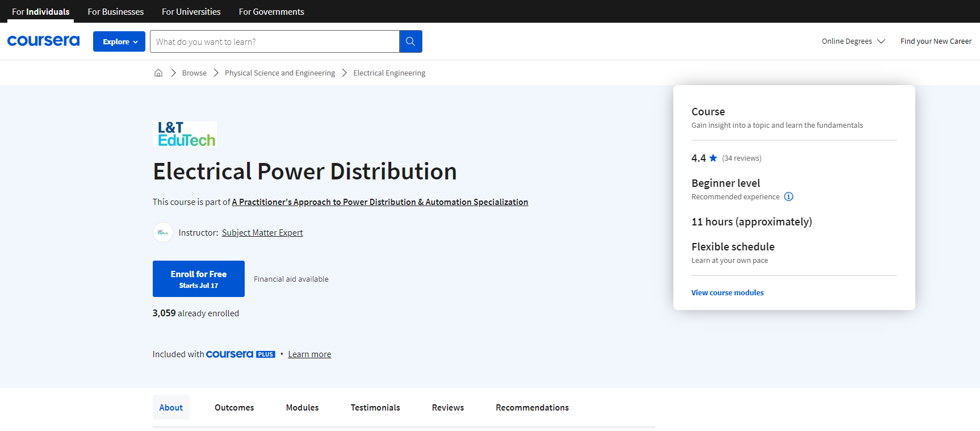Expand the Explore dropdown
The height and width of the screenshot is (431, 980).
[119, 41]
